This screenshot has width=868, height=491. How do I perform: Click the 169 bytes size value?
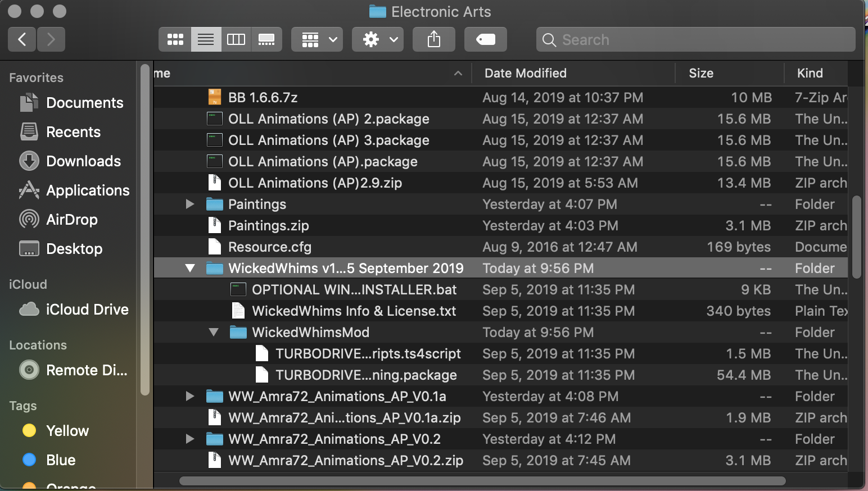[739, 247]
